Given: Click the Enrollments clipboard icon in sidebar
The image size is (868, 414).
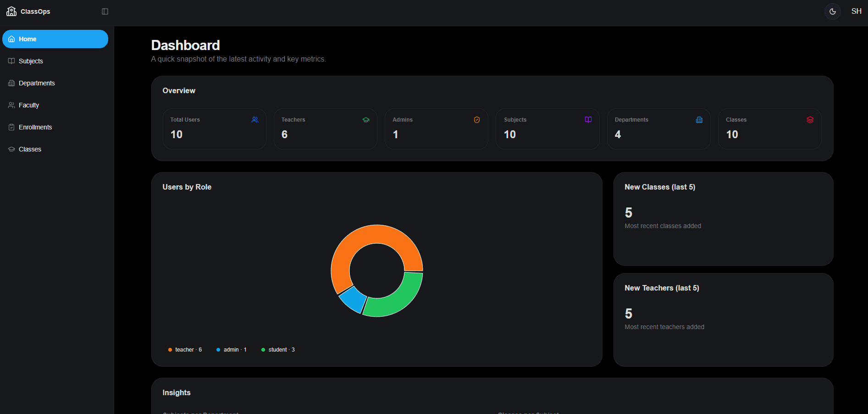Looking at the screenshot, I should coord(11,127).
